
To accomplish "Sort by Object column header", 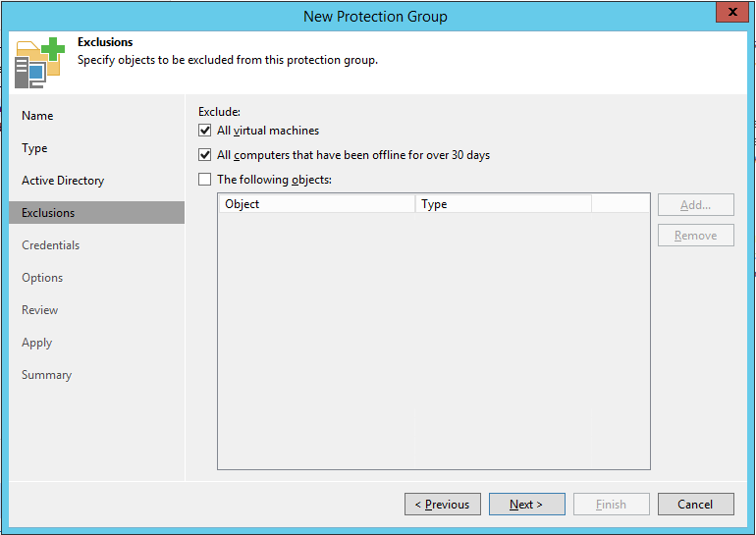I will tap(316, 204).
